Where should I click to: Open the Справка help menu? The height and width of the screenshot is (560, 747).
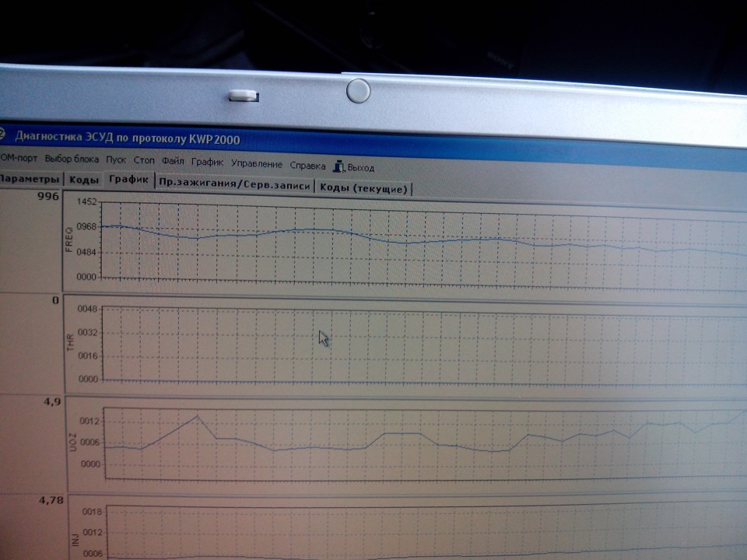click(x=308, y=166)
